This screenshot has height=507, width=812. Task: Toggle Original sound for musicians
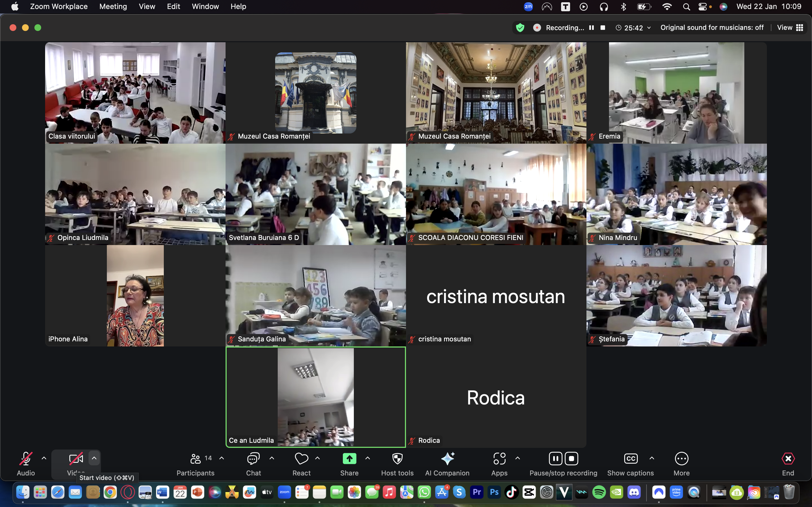click(712, 28)
